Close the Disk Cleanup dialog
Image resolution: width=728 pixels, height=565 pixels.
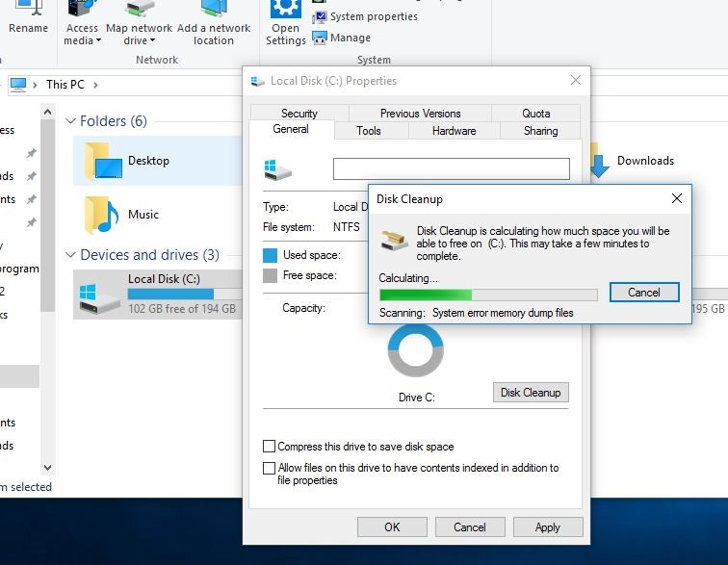(677, 198)
